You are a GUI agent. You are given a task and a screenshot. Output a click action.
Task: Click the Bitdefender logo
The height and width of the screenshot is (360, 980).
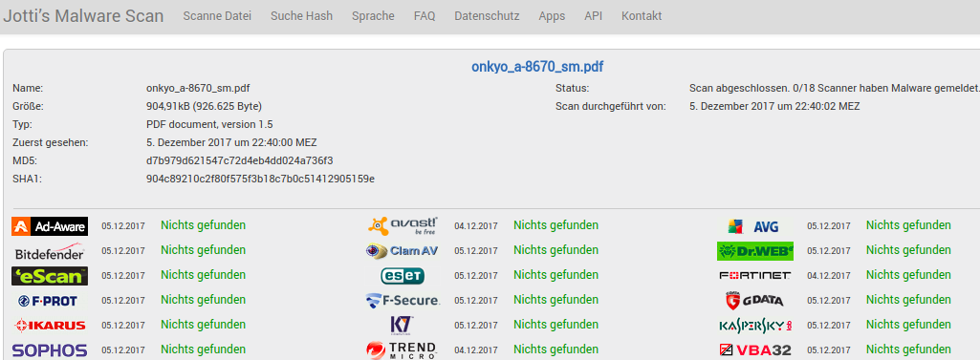[50, 251]
